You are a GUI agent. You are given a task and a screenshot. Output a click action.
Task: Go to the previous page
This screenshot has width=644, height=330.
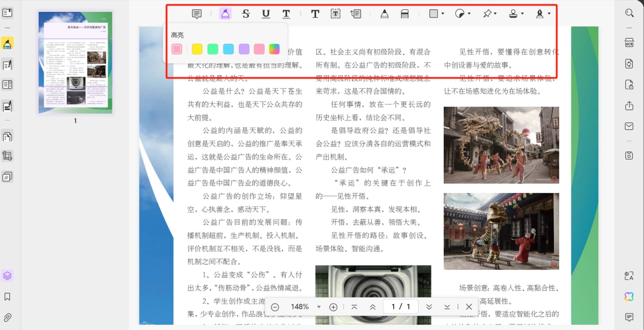click(x=372, y=307)
